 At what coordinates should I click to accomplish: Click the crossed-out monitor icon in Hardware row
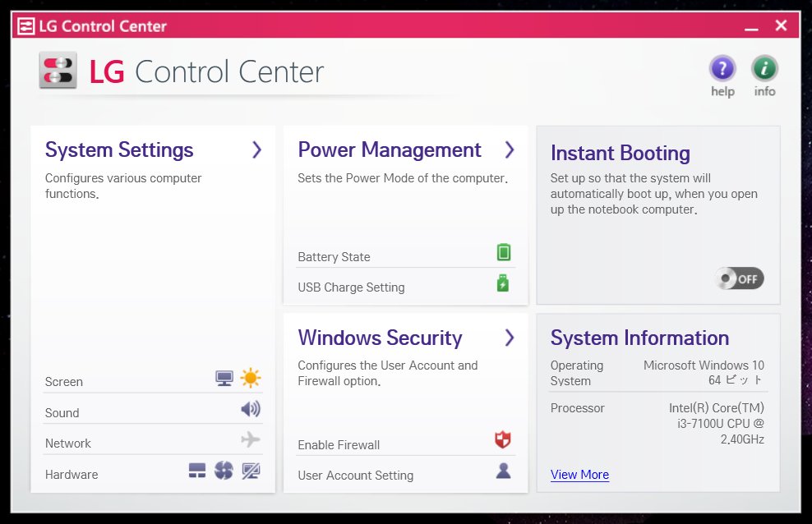251,471
